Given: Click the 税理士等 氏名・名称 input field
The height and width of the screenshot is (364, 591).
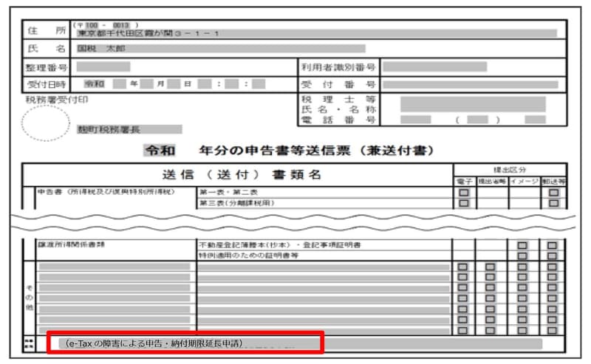Looking at the screenshot, I should point(473,104).
